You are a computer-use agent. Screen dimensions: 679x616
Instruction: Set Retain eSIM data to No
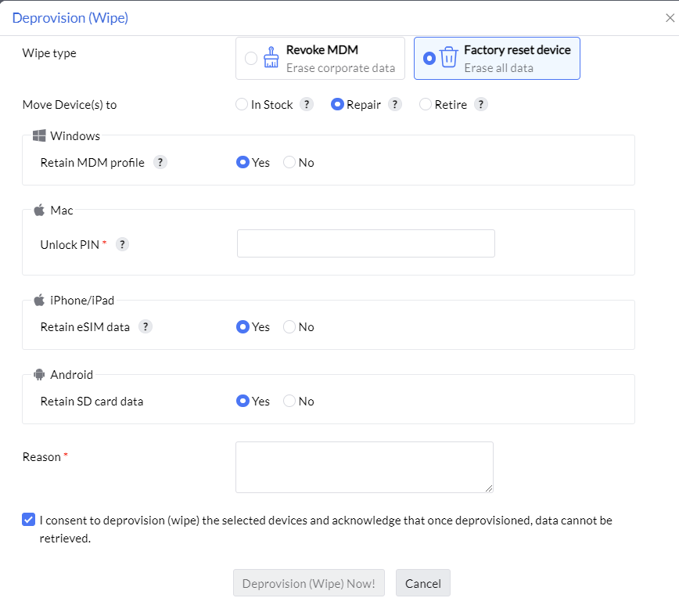click(x=289, y=327)
